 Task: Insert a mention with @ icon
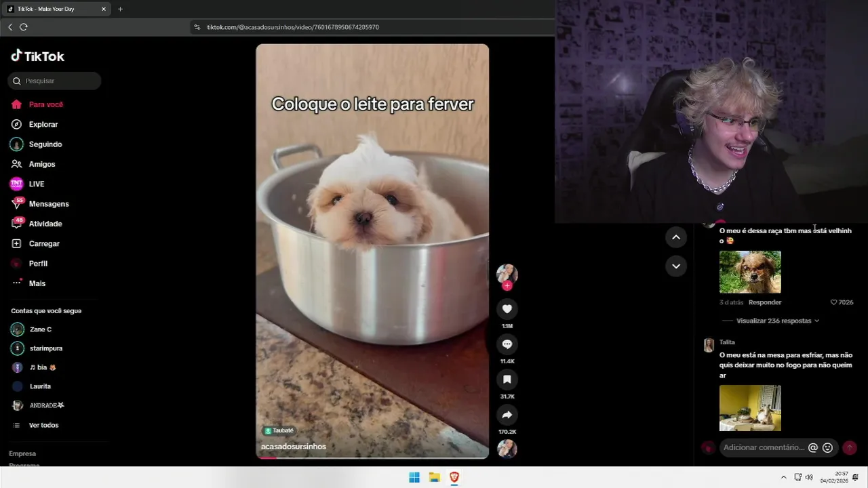click(x=813, y=447)
